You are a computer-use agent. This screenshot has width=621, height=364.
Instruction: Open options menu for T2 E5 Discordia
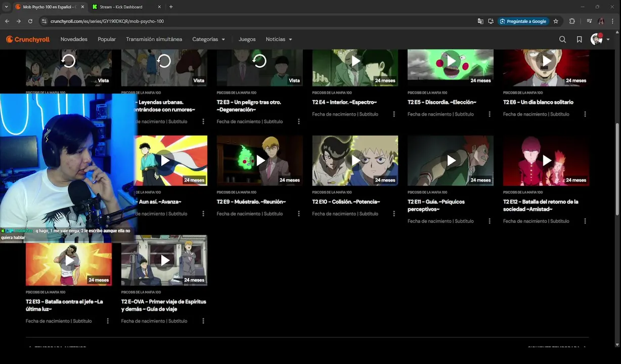(490, 114)
